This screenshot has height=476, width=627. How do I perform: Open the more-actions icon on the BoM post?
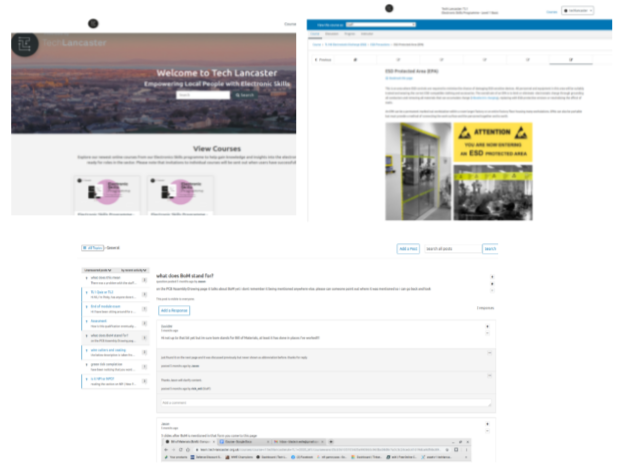(x=492, y=291)
